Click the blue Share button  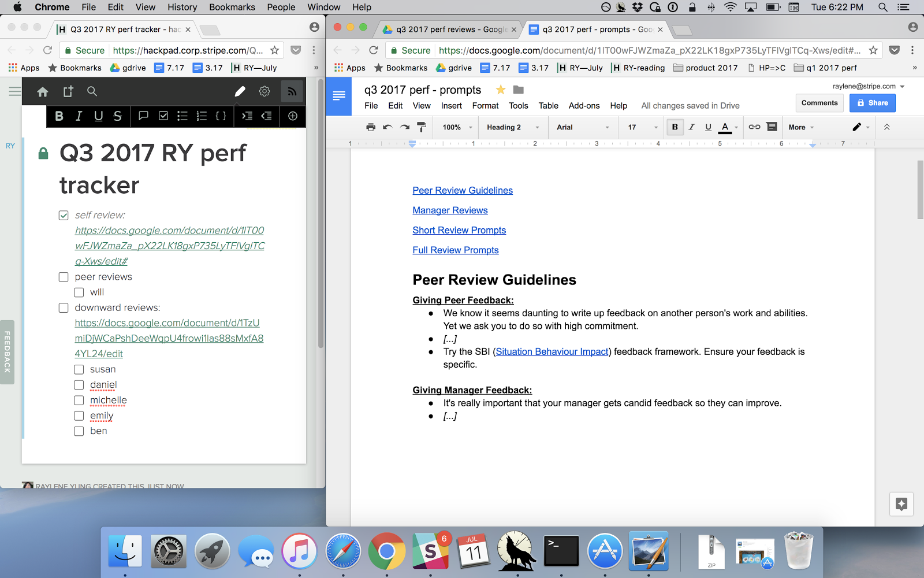(872, 103)
